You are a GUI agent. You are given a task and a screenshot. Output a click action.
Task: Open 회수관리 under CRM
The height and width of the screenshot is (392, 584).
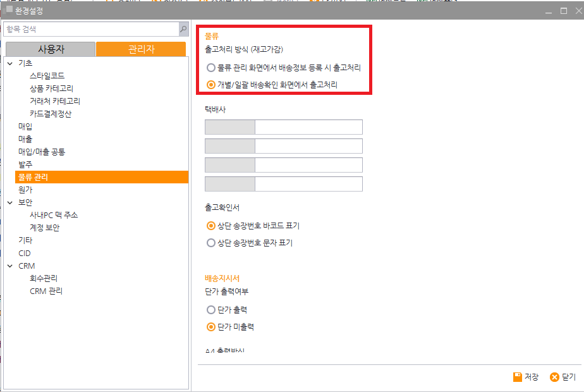44,278
